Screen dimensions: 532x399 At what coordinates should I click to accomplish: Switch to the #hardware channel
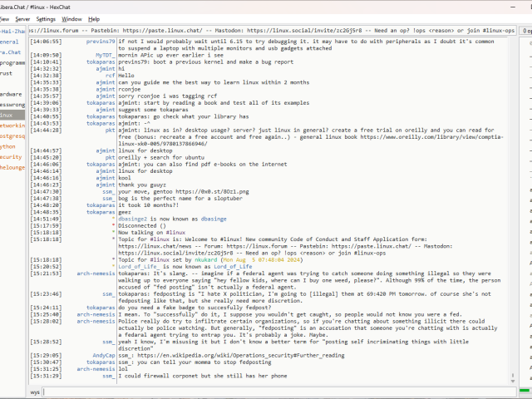tap(11, 94)
